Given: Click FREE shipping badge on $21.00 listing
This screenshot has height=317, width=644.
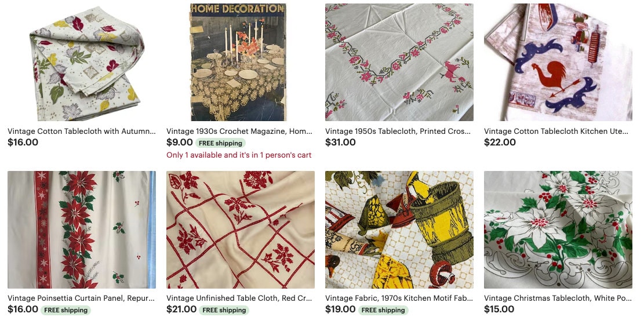Looking at the screenshot, I should (224, 310).
